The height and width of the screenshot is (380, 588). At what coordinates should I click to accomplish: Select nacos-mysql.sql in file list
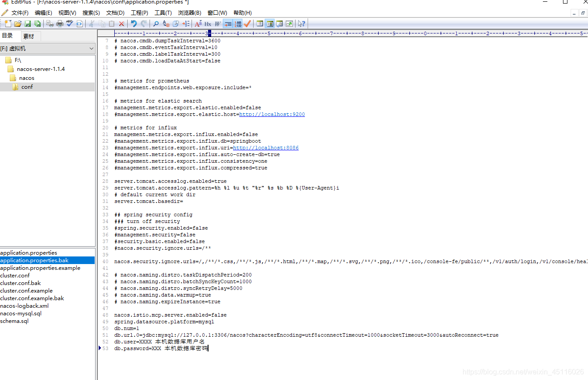tap(21, 313)
